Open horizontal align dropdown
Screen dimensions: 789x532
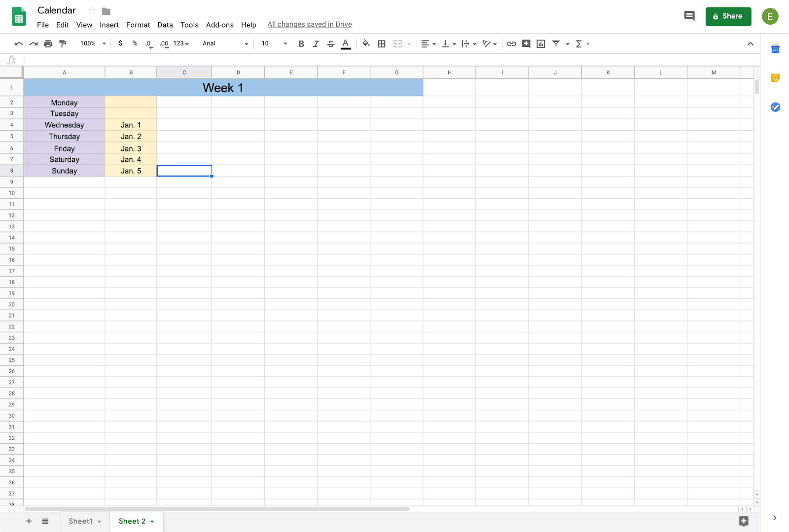coord(428,44)
